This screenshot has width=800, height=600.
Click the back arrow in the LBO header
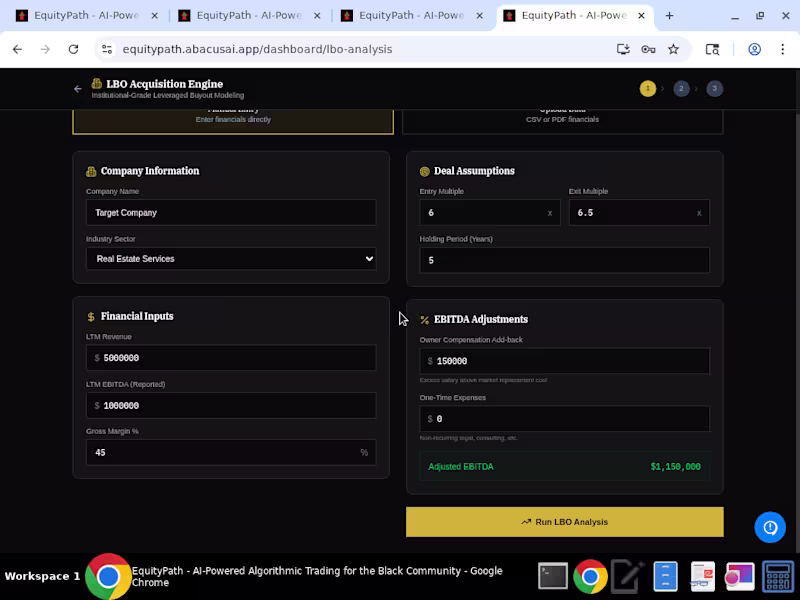click(77, 88)
